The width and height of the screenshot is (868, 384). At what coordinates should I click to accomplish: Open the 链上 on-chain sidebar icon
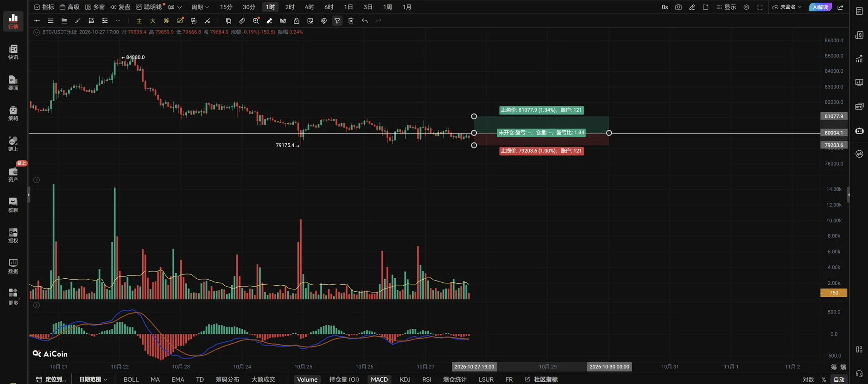pos(13,144)
